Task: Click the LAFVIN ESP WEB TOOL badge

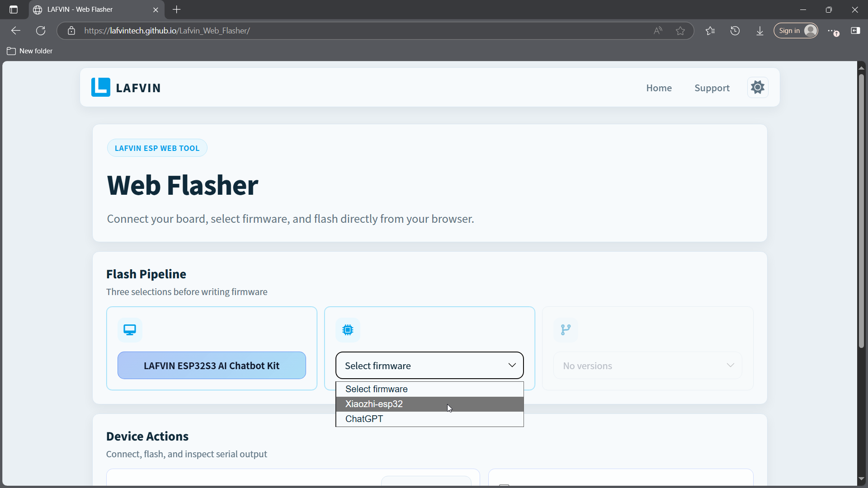Action: (x=157, y=148)
